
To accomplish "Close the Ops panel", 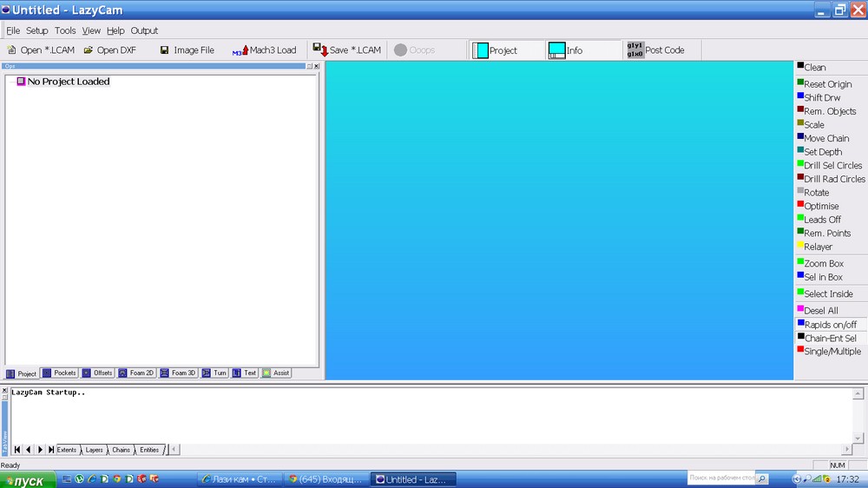I will click(317, 66).
